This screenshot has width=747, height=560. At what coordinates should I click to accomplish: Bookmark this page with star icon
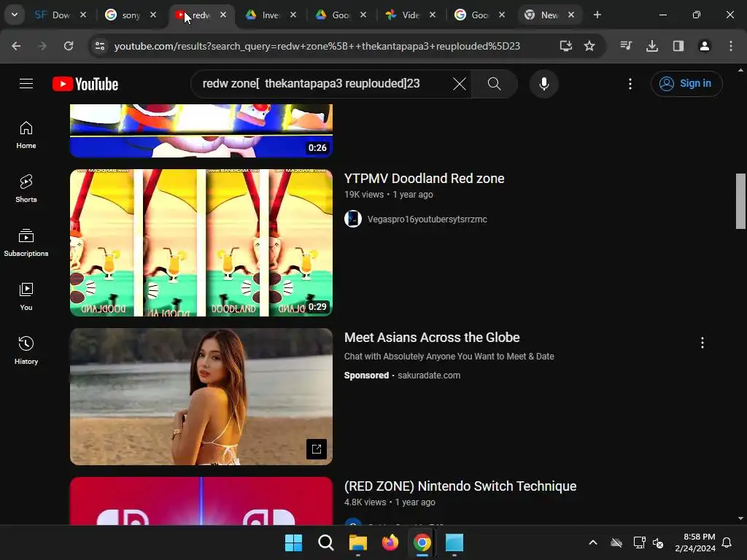tap(589, 46)
